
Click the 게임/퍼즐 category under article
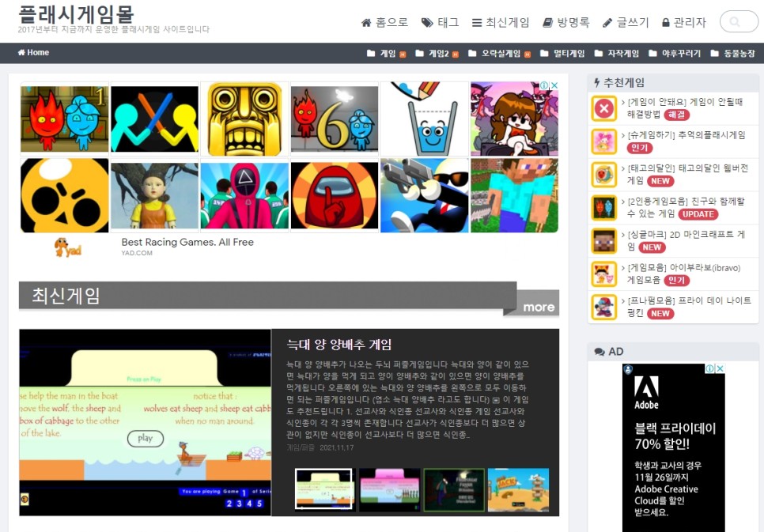pyautogui.click(x=301, y=447)
